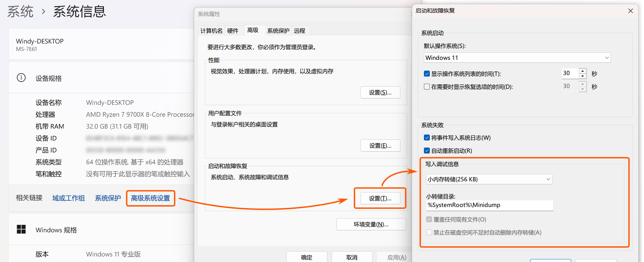Decrease 显示操作系统列表 time with down arrow

[583, 76]
